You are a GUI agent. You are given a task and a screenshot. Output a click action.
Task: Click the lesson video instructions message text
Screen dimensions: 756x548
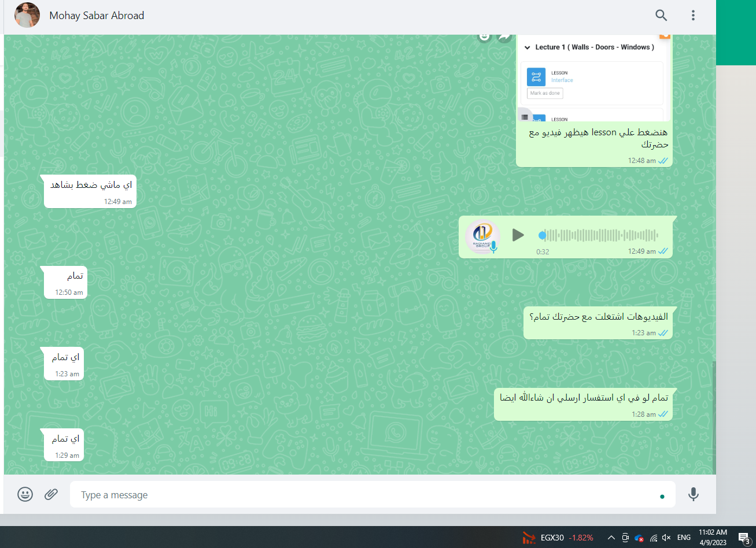click(599, 139)
